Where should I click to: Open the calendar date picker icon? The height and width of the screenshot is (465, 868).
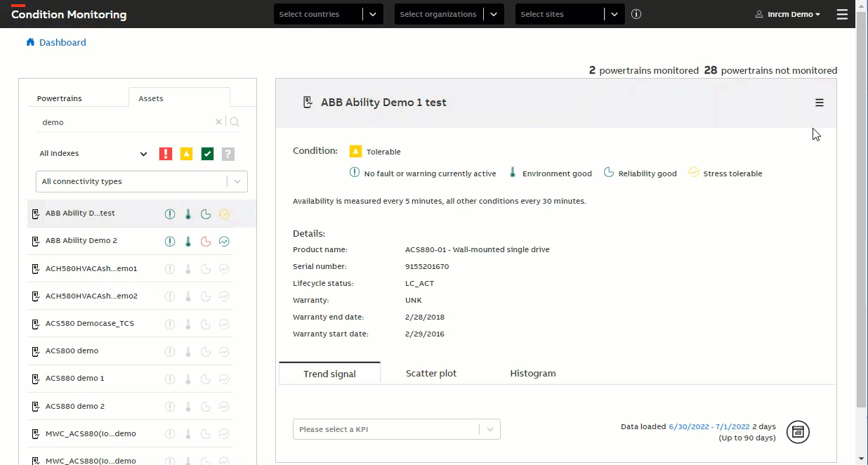798,432
